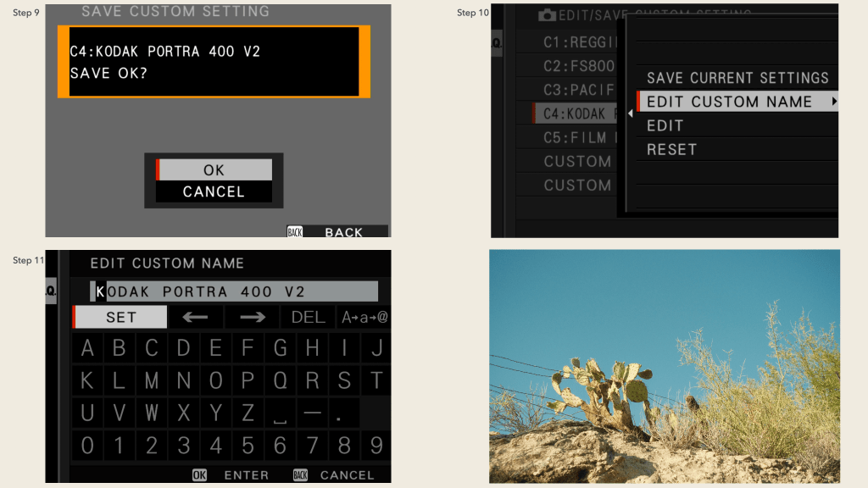Select C5:FILM custom setting slot
The image size is (868, 488).
click(576, 137)
